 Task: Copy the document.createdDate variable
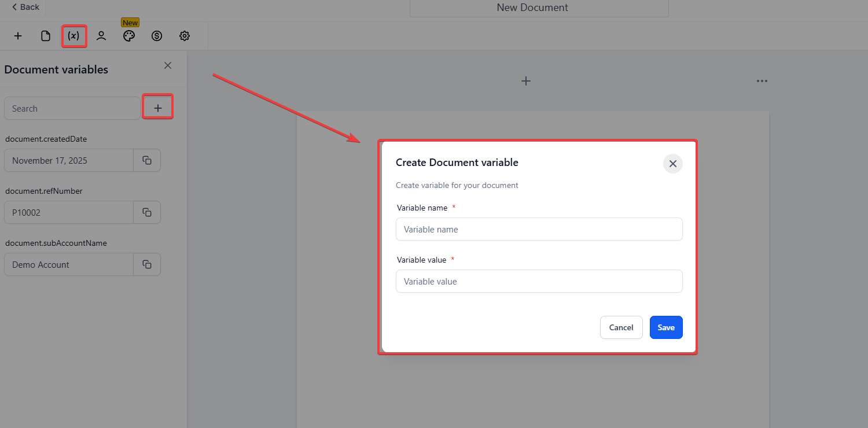click(147, 160)
